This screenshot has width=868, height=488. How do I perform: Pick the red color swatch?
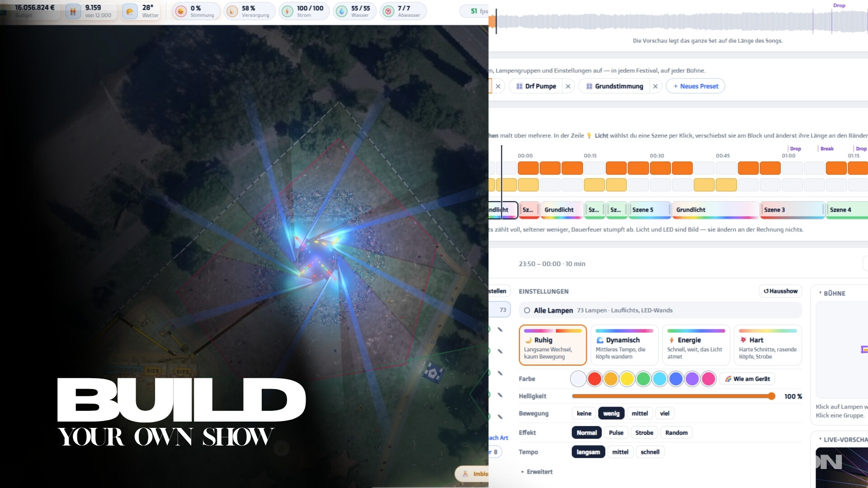[594, 379]
